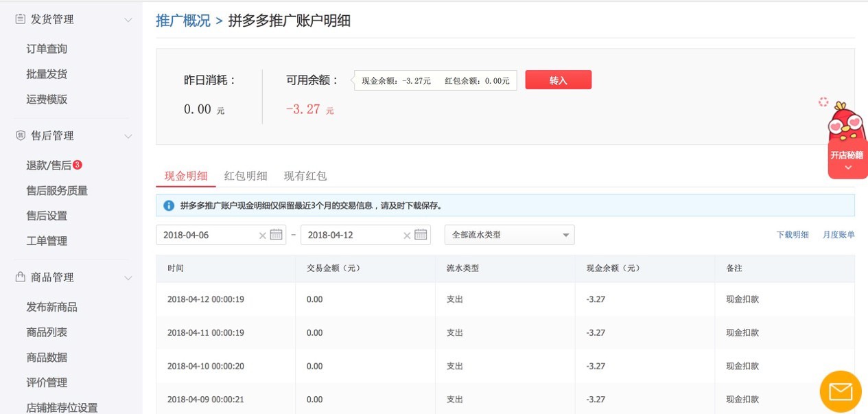Click the 昨日消耗 0.00 元 value

tap(204, 109)
